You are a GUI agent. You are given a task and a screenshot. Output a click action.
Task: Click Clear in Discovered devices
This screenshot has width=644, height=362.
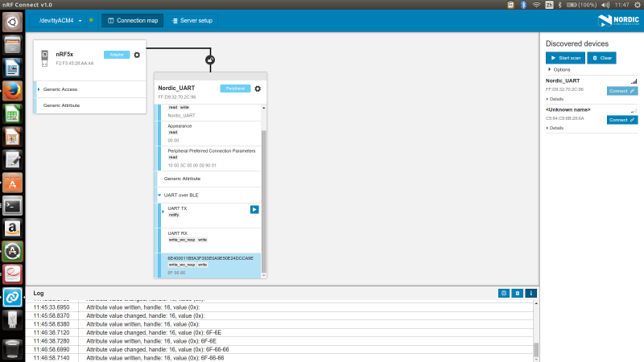point(601,58)
